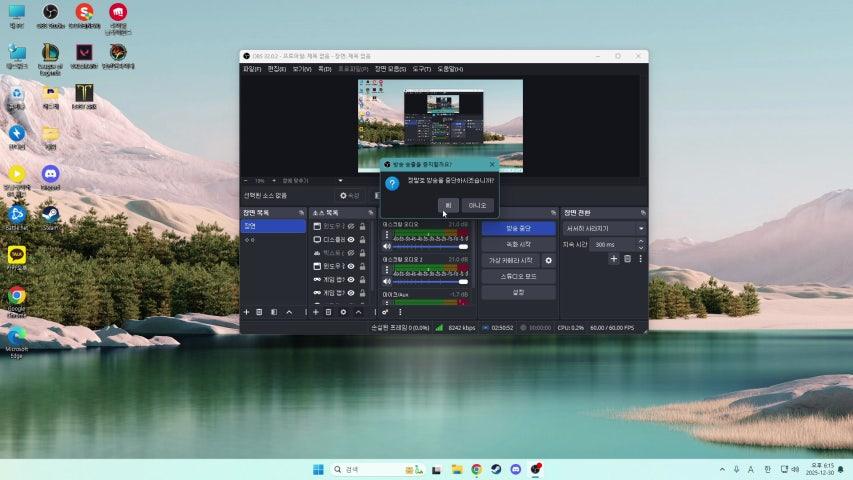853x480 pixels.
Task: Show hidden system tray icons chevron
Action: 722,469
